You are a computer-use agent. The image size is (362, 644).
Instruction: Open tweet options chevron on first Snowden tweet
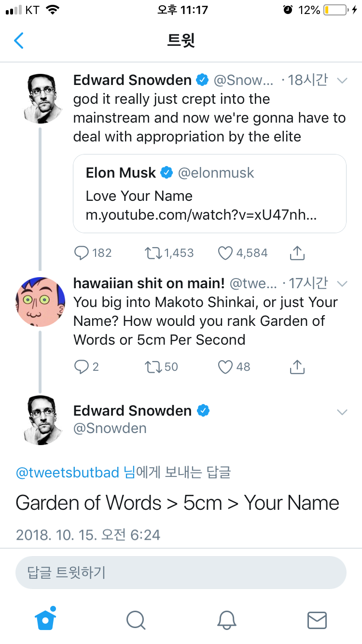point(342,80)
